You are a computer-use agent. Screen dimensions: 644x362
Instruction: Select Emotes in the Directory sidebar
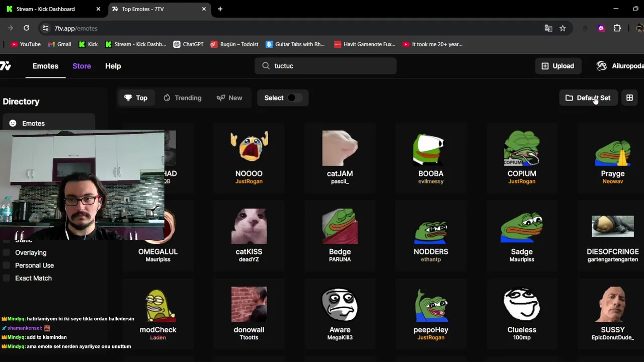(48, 123)
